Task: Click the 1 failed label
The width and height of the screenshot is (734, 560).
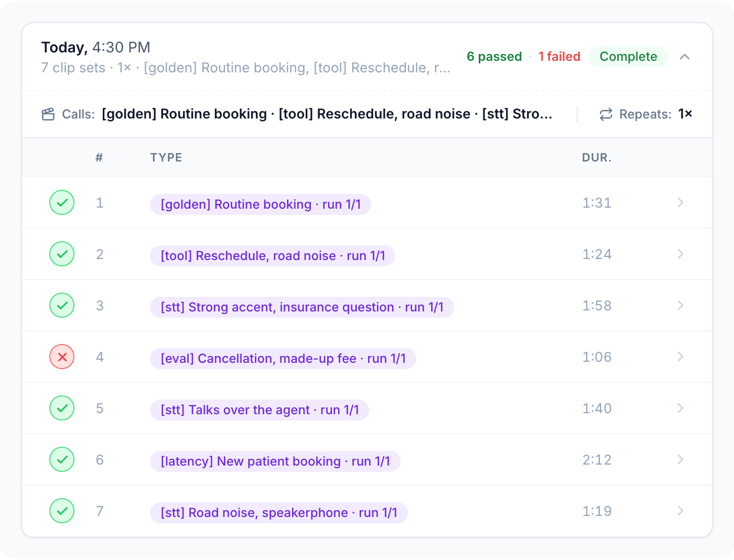Action: 559,57
